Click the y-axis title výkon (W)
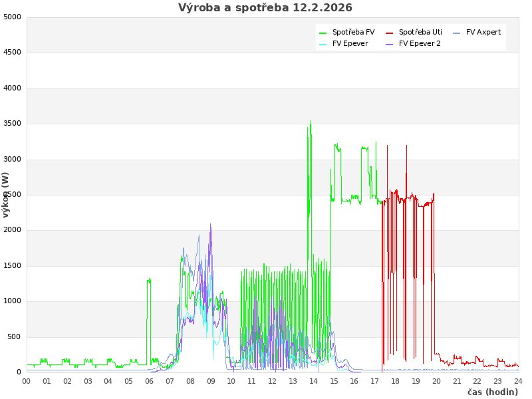The height and width of the screenshot is (399, 532). 6,194
